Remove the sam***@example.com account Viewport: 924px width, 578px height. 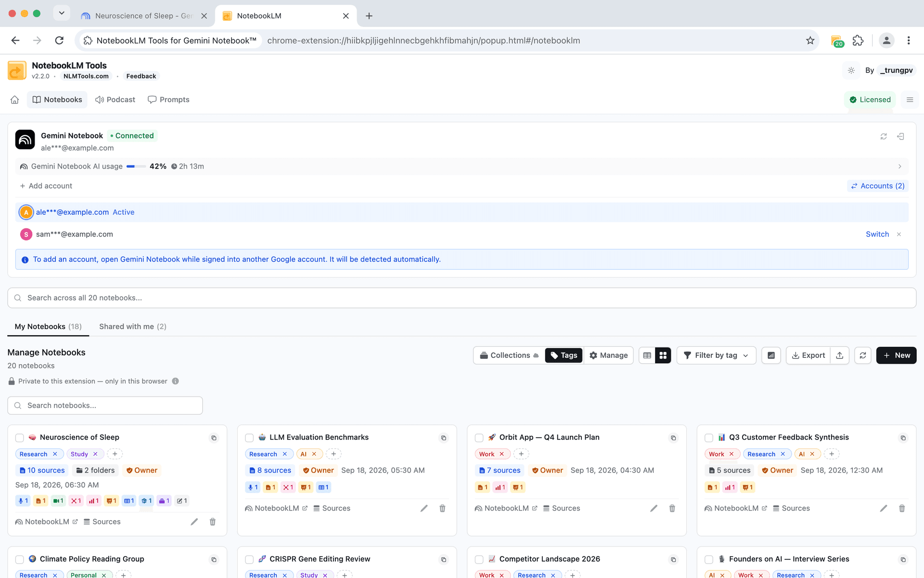pyautogui.click(x=898, y=234)
